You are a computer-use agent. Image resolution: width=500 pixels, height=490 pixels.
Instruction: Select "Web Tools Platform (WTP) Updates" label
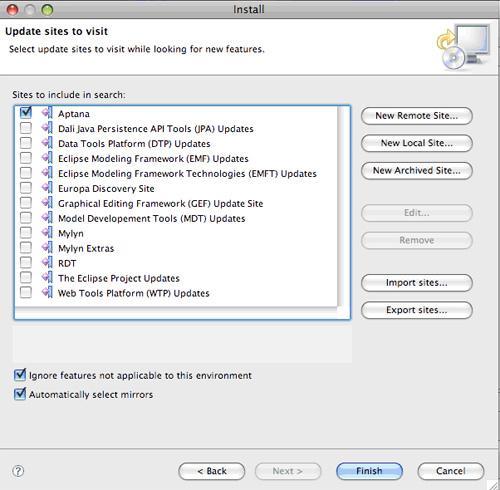coord(133,294)
